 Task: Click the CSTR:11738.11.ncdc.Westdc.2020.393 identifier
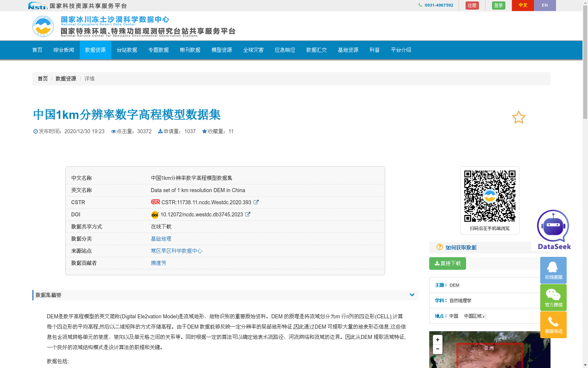[x=207, y=202]
